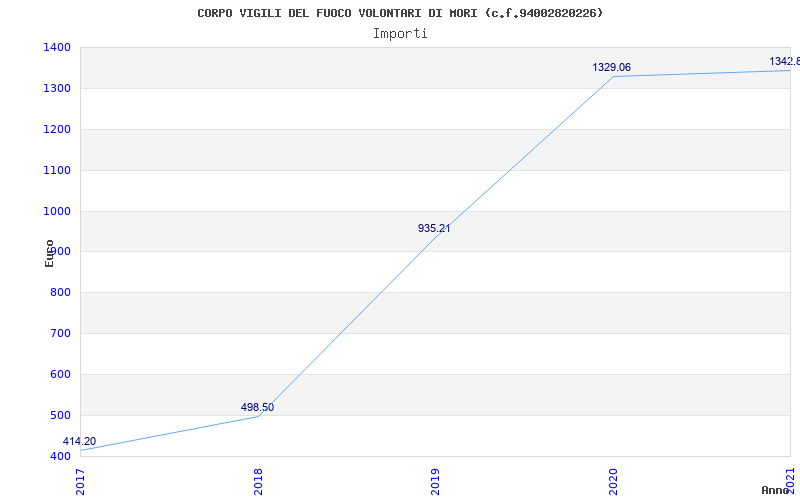Image resolution: width=800 pixels, height=500 pixels.
Task: Click the 800 y-axis tick label
Action: coord(60,292)
